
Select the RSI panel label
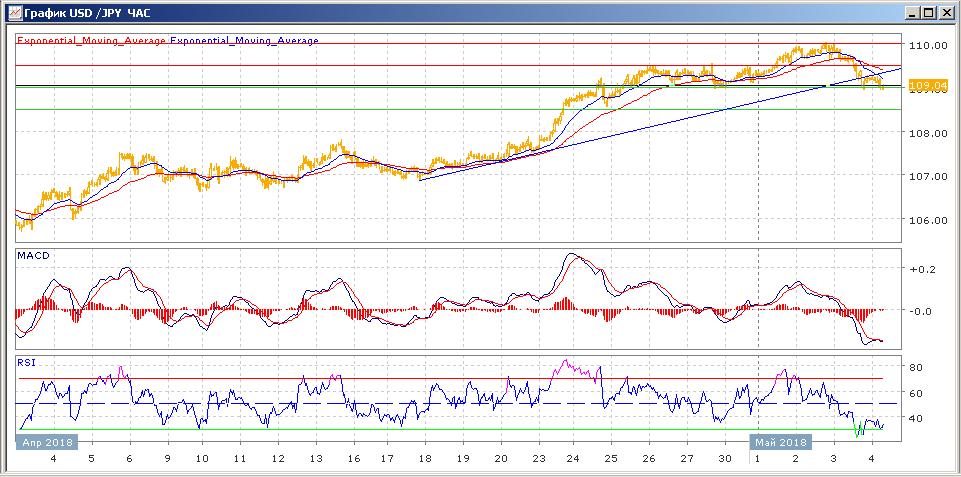[x=26, y=362]
